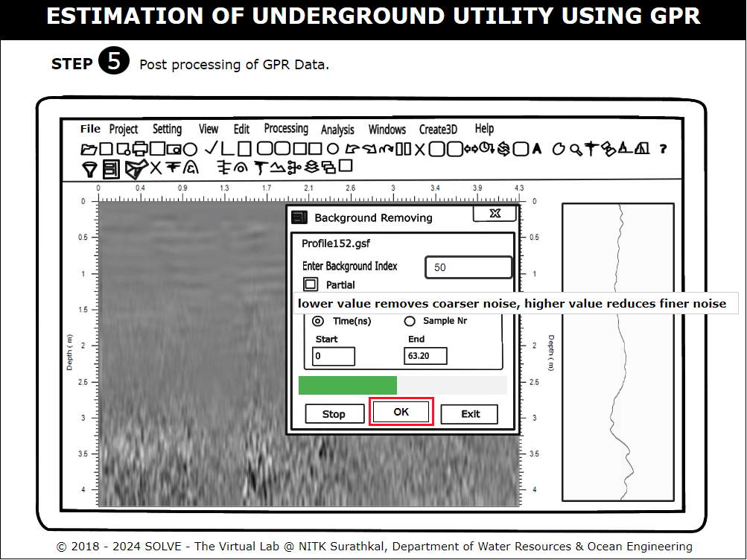Open the Setting menu

168,130
